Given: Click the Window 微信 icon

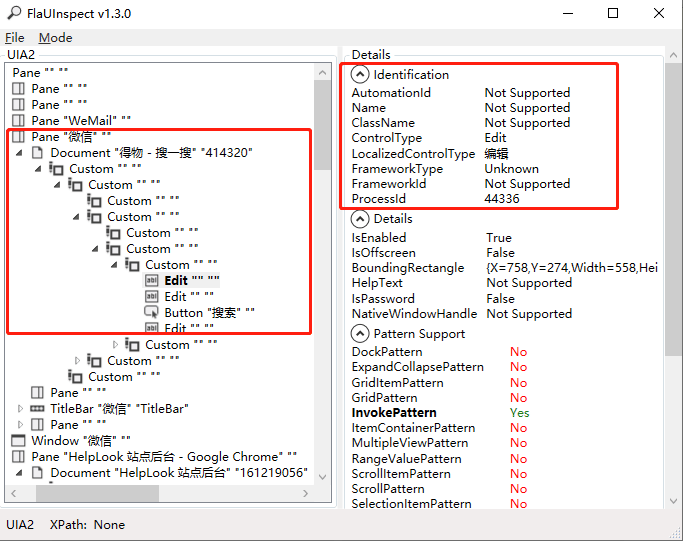Looking at the screenshot, I should click(18, 440).
